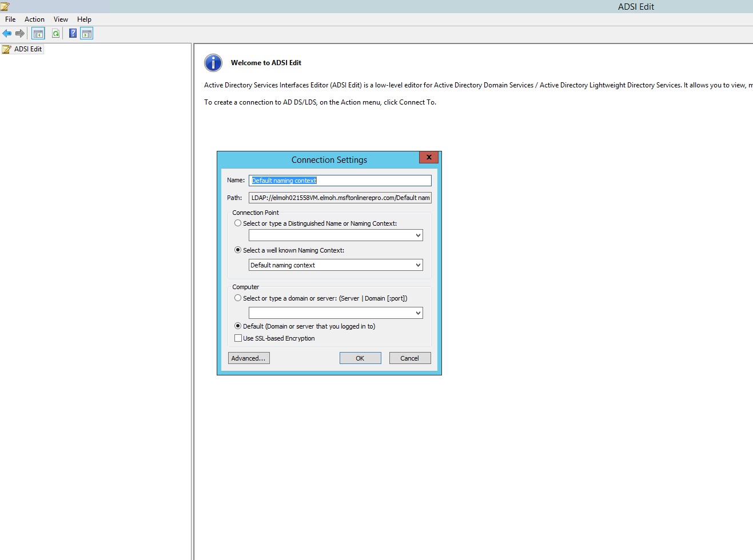Select 'Distinguished Name or Naming Context' radio option
Screen dimensions: 753x560
[x=238, y=223]
